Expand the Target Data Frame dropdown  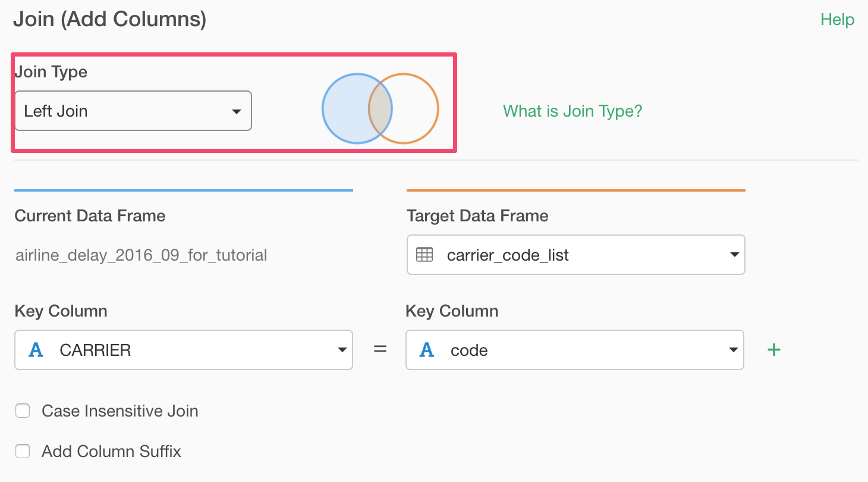coord(575,255)
